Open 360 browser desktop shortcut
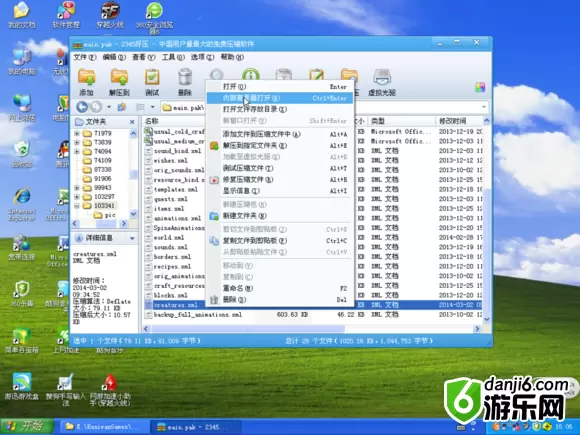The image size is (580, 435). click(x=154, y=16)
